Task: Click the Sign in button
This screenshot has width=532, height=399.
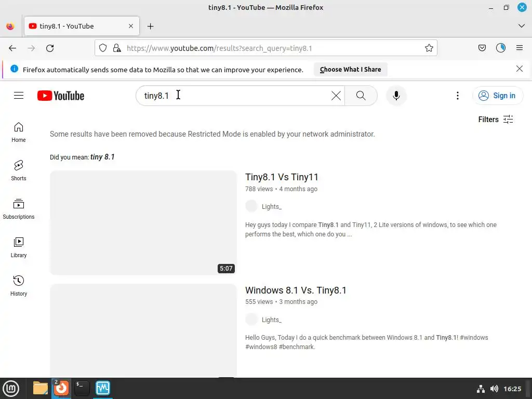Action: [497, 96]
